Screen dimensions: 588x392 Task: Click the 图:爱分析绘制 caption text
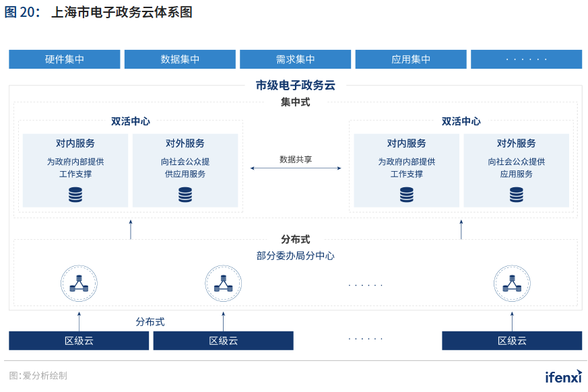coord(40,377)
